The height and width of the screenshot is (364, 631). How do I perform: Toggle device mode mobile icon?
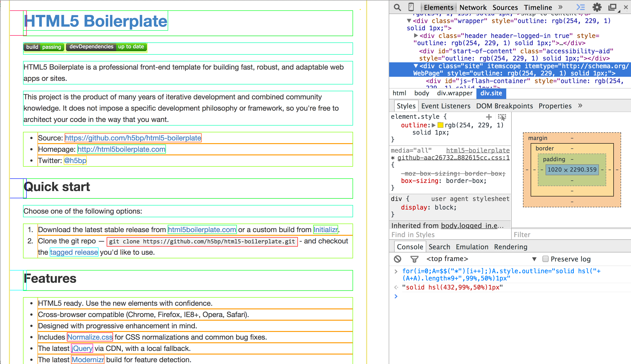pyautogui.click(x=411, y=7)
